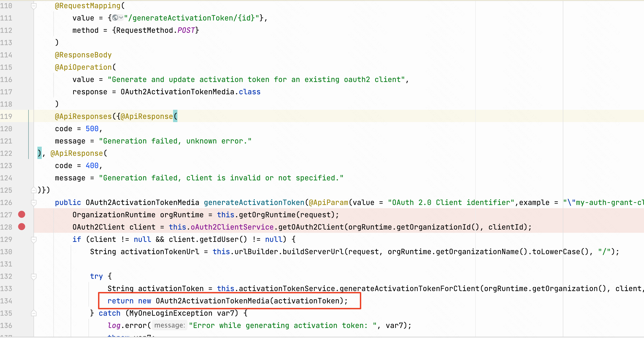Click the 'message:' parameter hint in log.error
This screenshot has height=338, width=644.
click(169, 325)
